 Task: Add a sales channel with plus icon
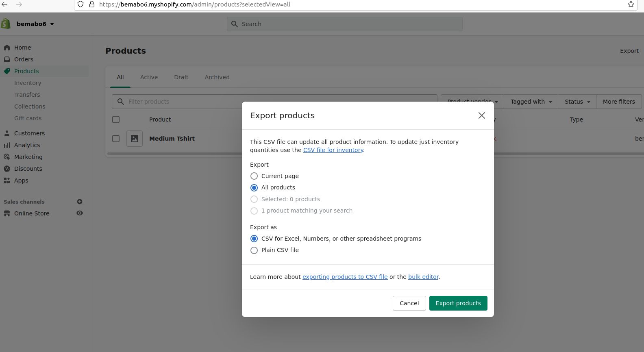point(80,202)
